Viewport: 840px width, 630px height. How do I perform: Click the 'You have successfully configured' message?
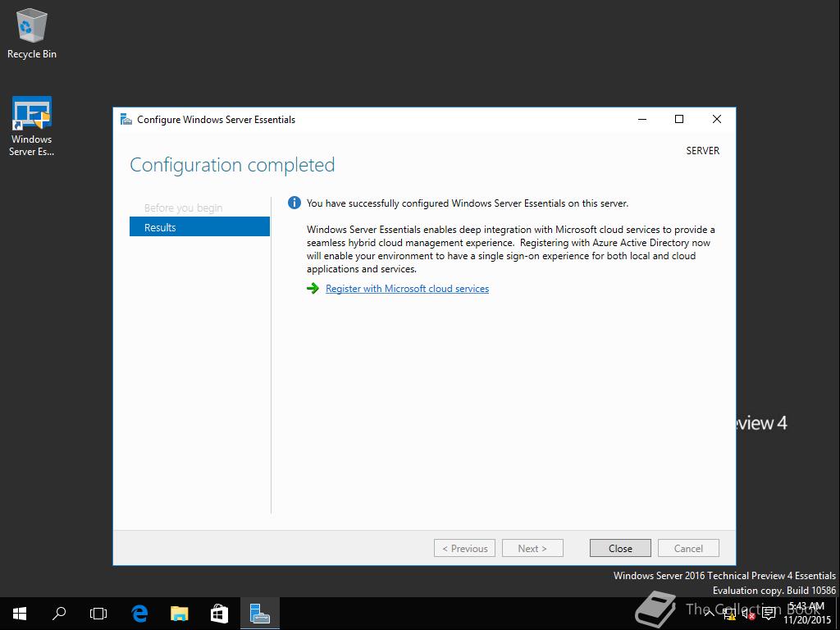click(467, 203)
